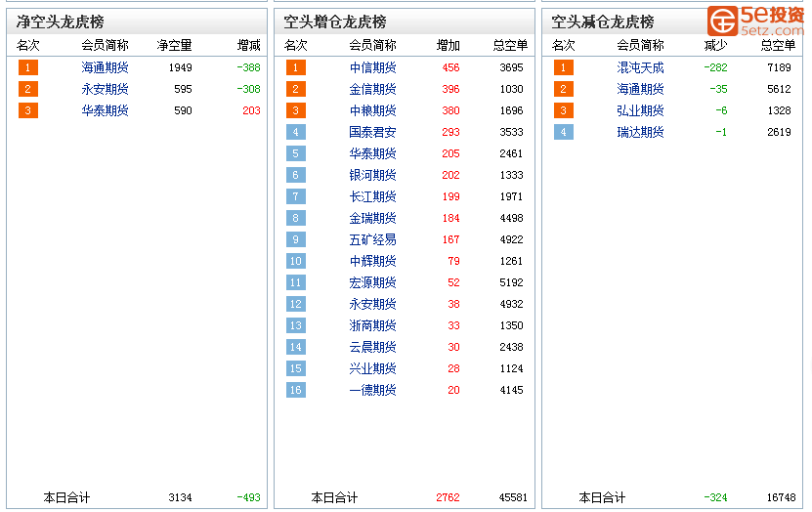Open 浙商期货 member link
Image resolution: width=812 pixels, height=512 pixels.
coord(372,325)
